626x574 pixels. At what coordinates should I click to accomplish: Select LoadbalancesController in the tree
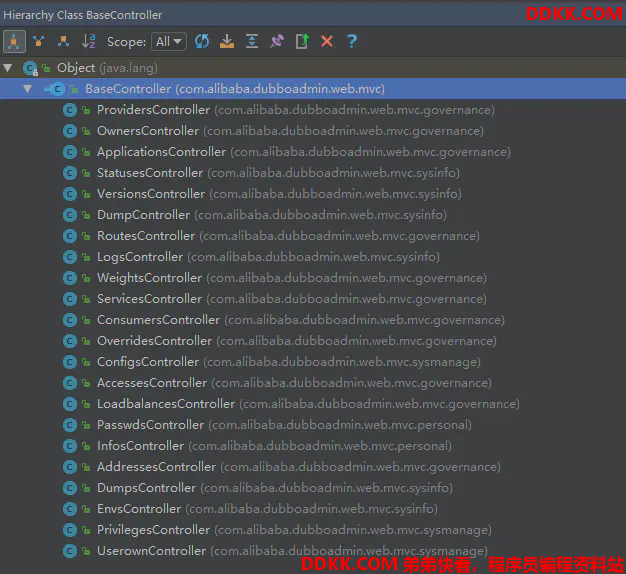[313, 404]
